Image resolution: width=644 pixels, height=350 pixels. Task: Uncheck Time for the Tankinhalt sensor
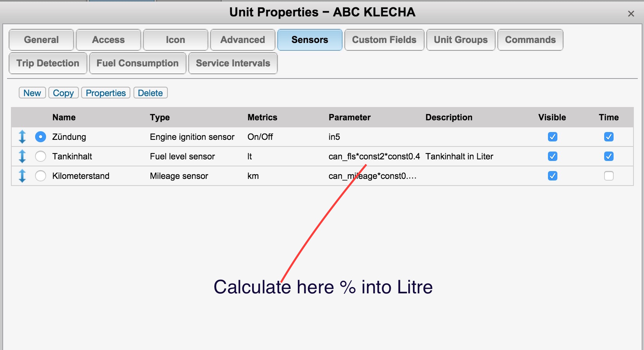point(608,156)
